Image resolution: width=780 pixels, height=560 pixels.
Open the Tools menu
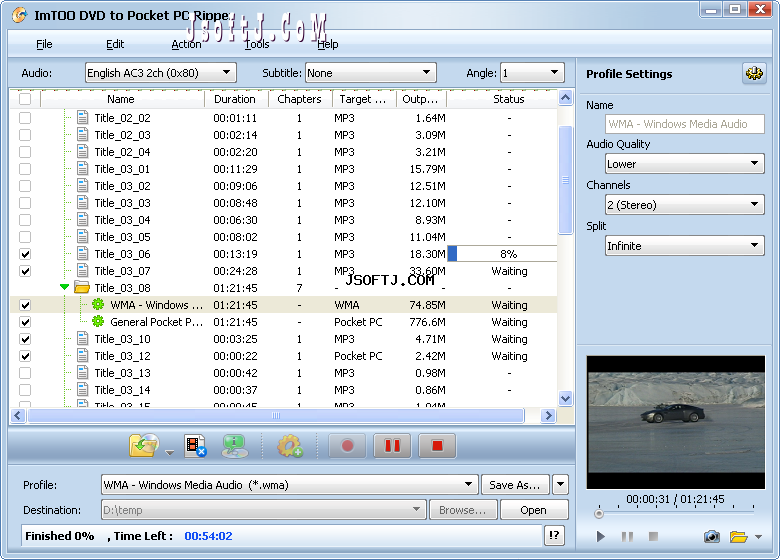pyautogui.click(x=257, y=44)
